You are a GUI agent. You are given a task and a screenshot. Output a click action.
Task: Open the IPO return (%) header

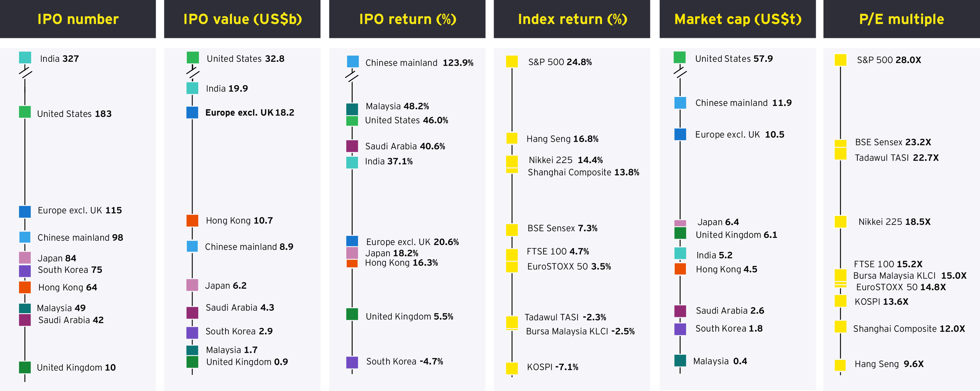coord(407,19)
